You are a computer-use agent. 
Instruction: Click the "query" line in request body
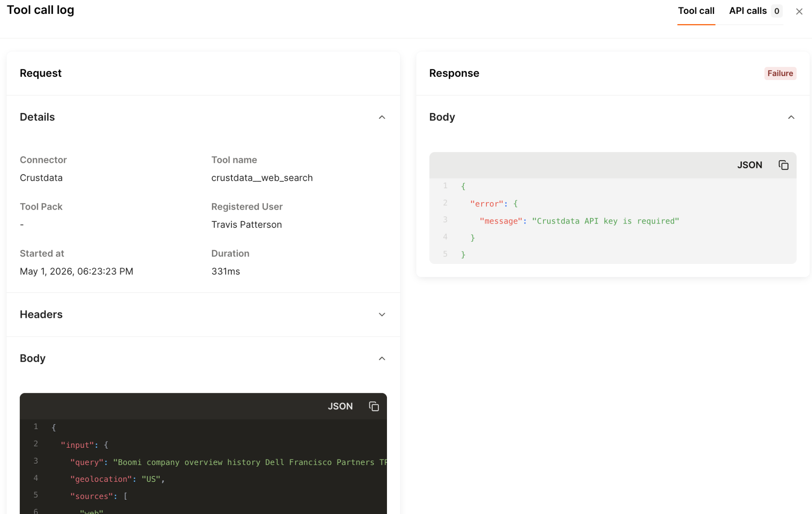coord(228,462)
